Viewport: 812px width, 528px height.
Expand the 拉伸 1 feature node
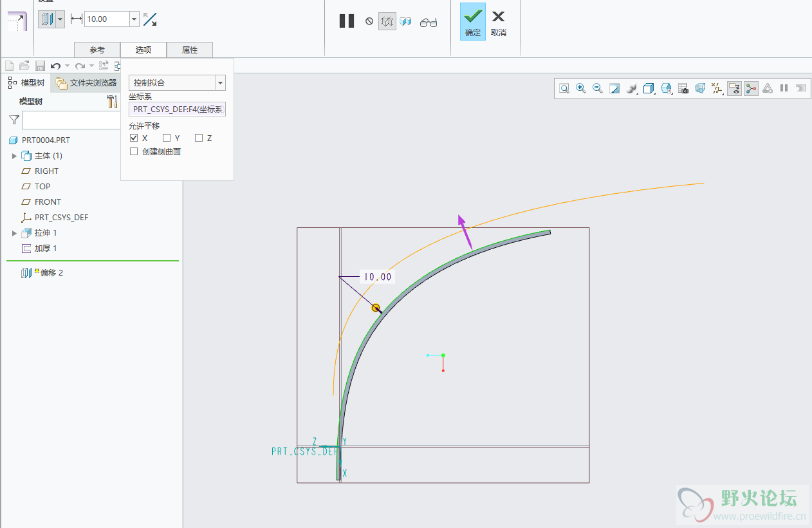14,233
